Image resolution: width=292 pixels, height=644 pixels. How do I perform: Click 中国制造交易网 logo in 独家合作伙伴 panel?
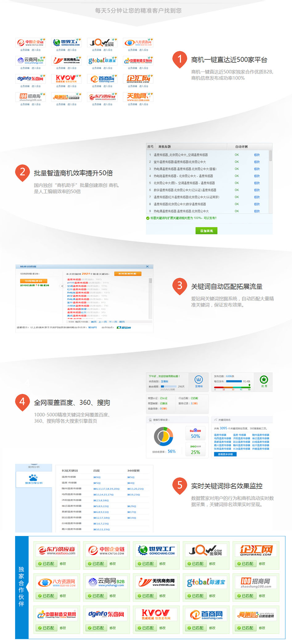click(x=57, y=615)
